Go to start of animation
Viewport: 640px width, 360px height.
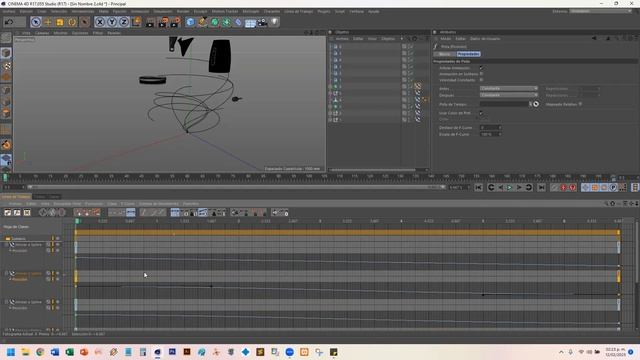[x=478, y=187]
